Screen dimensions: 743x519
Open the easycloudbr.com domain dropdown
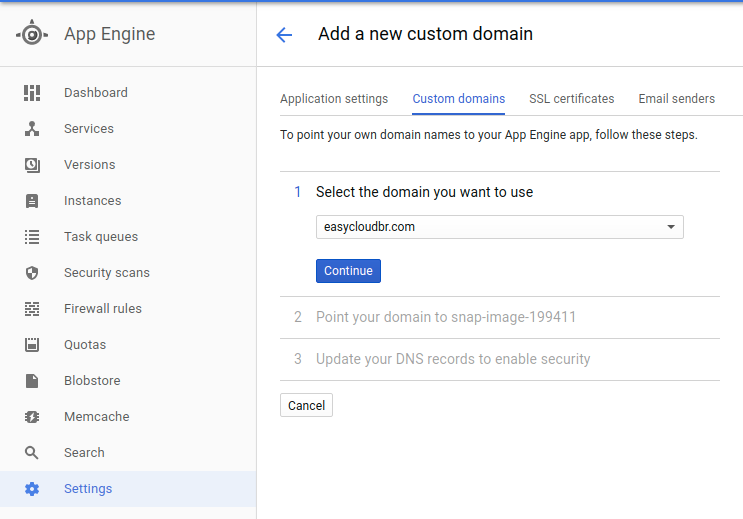(x=499, y=227)
